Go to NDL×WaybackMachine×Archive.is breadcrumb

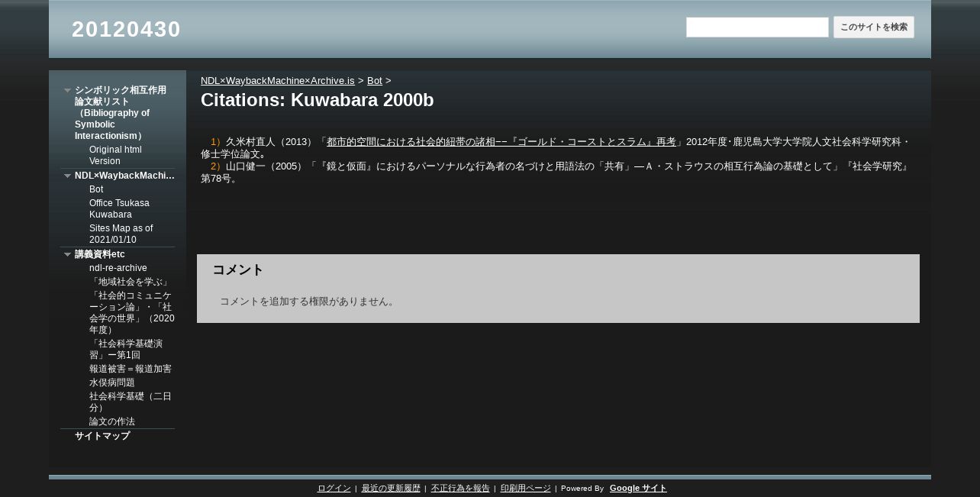point(278,80)
